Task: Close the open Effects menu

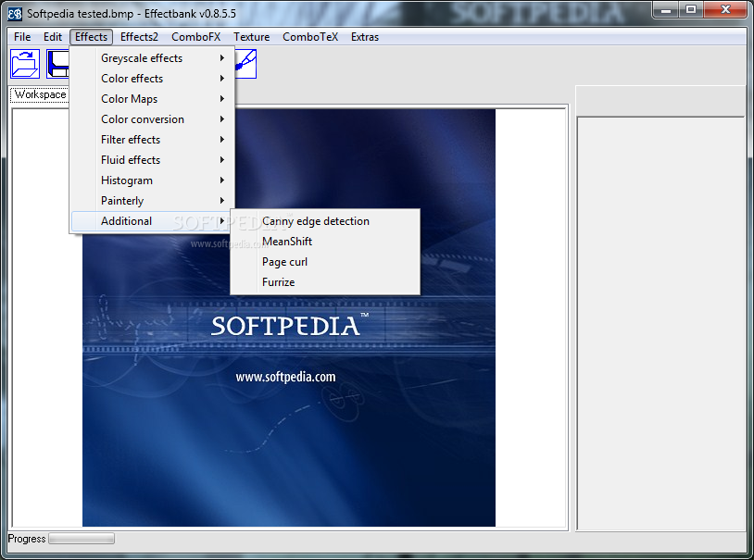Action: (x=92, y=37)
